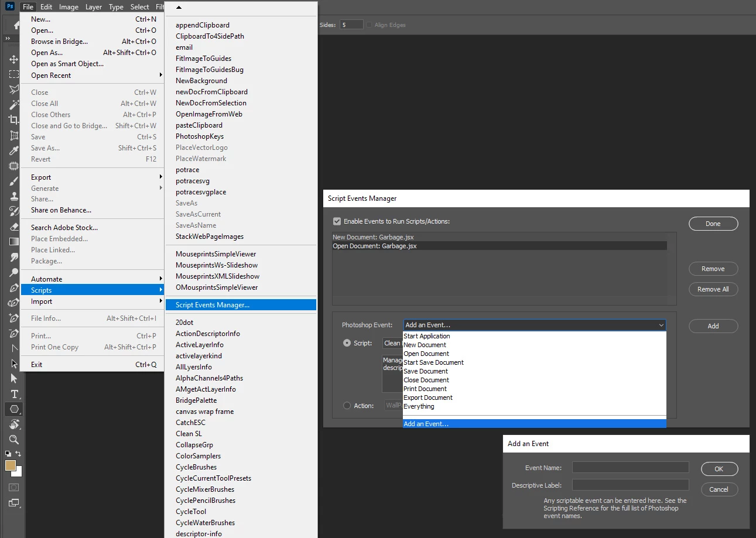The height and width of the screenshot is (538, 756).
Task: Select the Gradient tool
Action: (x=13, y=242)
